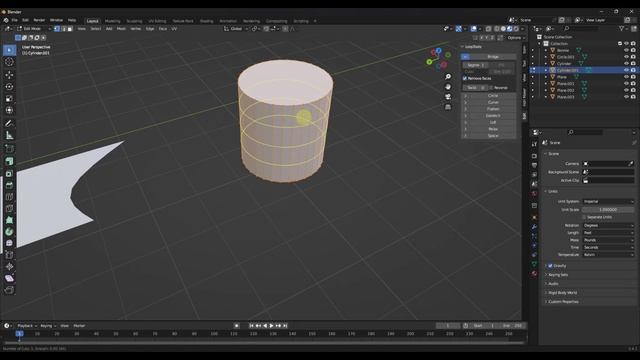Viewport: 640px width, 360px height.
Task: Click the Relax button in LoopTools
Action: pos(493,129)
